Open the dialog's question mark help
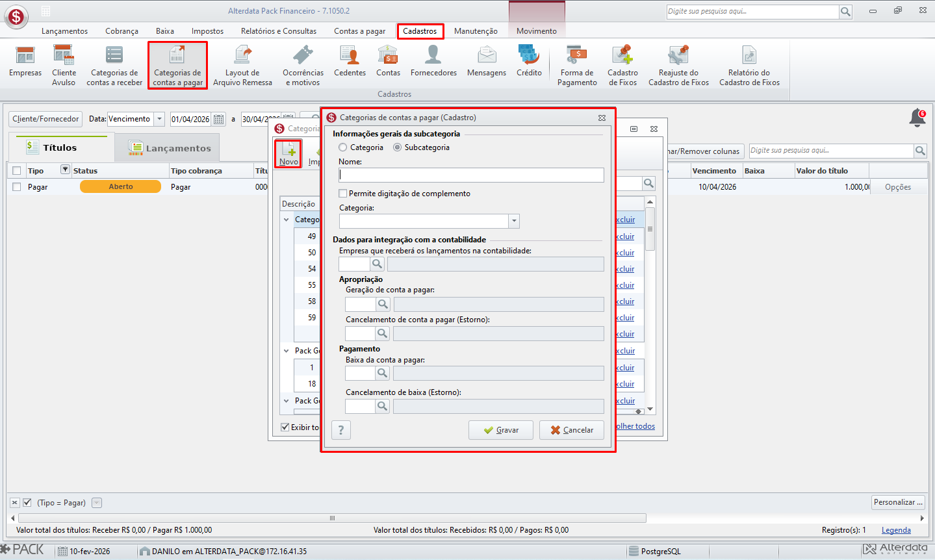The height and width of the screenshot is (560, 935). coord(341,430)
